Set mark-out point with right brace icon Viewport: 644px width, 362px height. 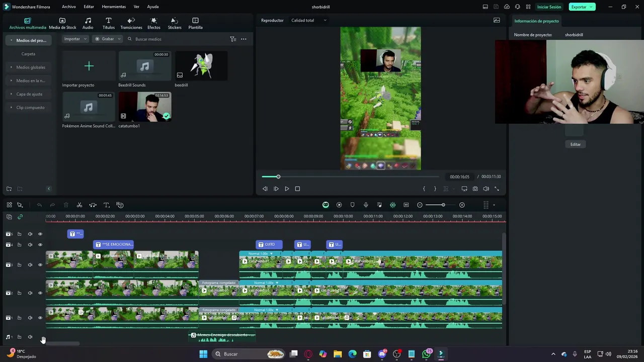(435, 189)
